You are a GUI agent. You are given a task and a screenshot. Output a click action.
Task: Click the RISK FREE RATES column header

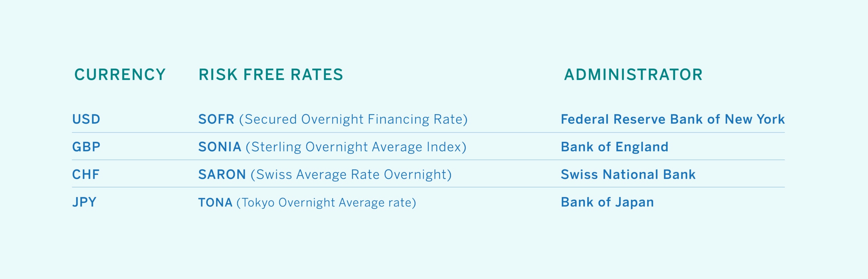click(x=271, y=74)
